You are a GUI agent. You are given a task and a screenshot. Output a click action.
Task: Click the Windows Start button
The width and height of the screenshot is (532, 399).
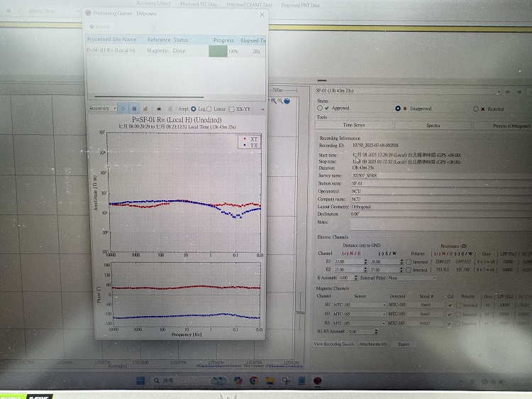tap(141, 381)
